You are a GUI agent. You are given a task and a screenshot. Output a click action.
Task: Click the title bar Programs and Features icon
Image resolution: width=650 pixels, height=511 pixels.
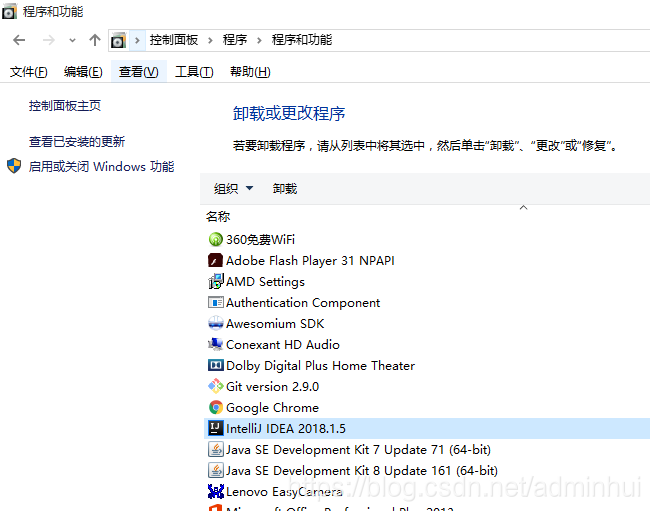[9, 12]
